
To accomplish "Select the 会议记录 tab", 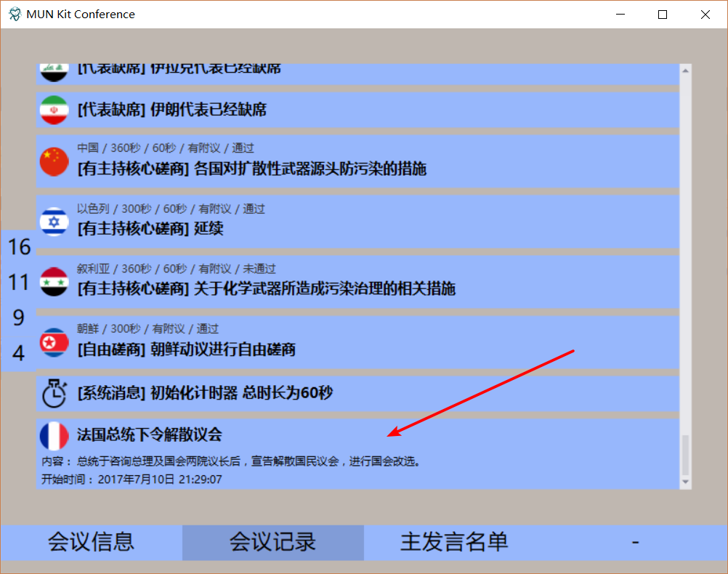I will 272,542.
